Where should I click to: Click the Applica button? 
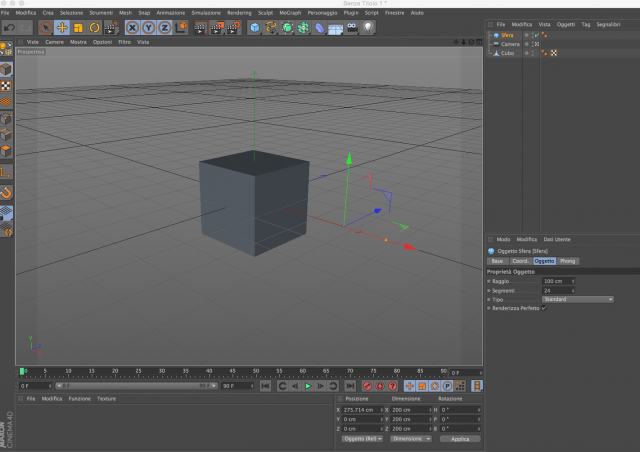460,439
